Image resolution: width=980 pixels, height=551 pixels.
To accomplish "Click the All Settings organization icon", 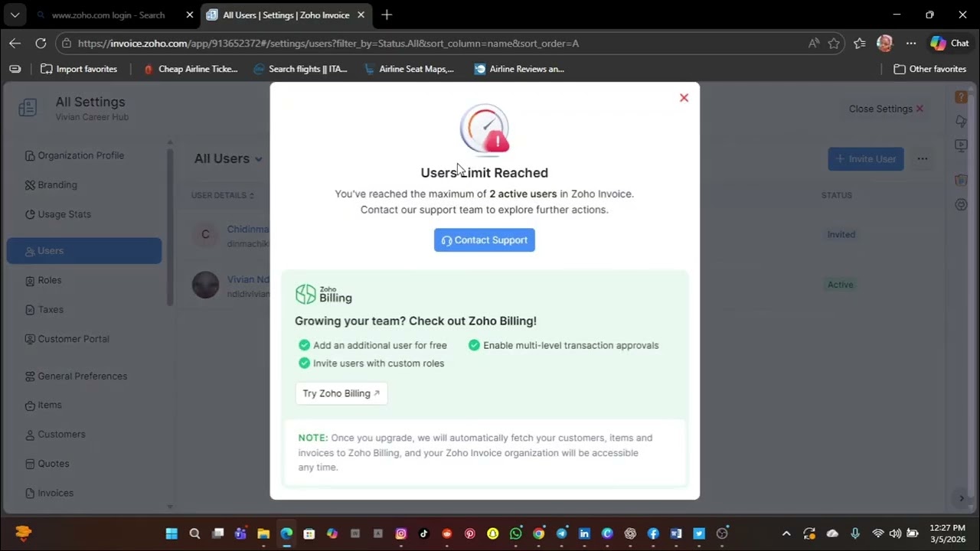I will tap(28, 108).
